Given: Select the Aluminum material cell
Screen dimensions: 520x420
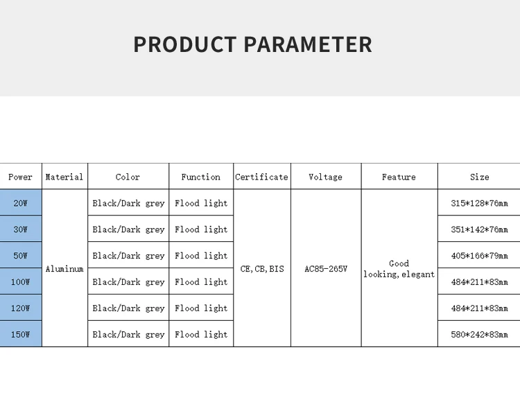Looking at the screenshot, I should (x=64, y=269).
